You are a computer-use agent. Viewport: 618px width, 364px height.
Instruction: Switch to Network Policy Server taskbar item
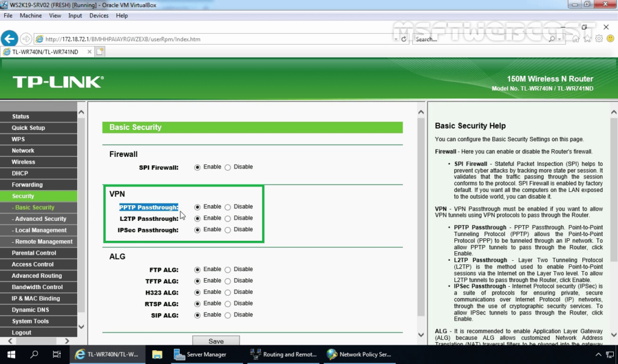coord(360,354)
